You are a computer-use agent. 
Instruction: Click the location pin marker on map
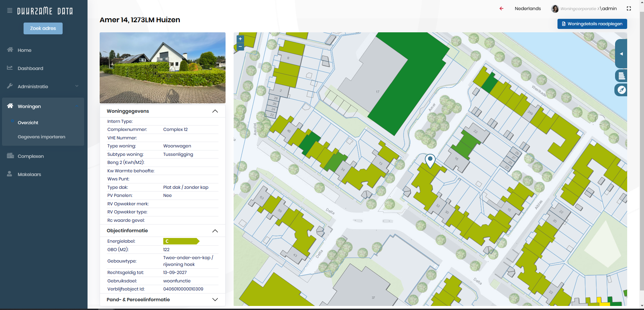point(430,160)
